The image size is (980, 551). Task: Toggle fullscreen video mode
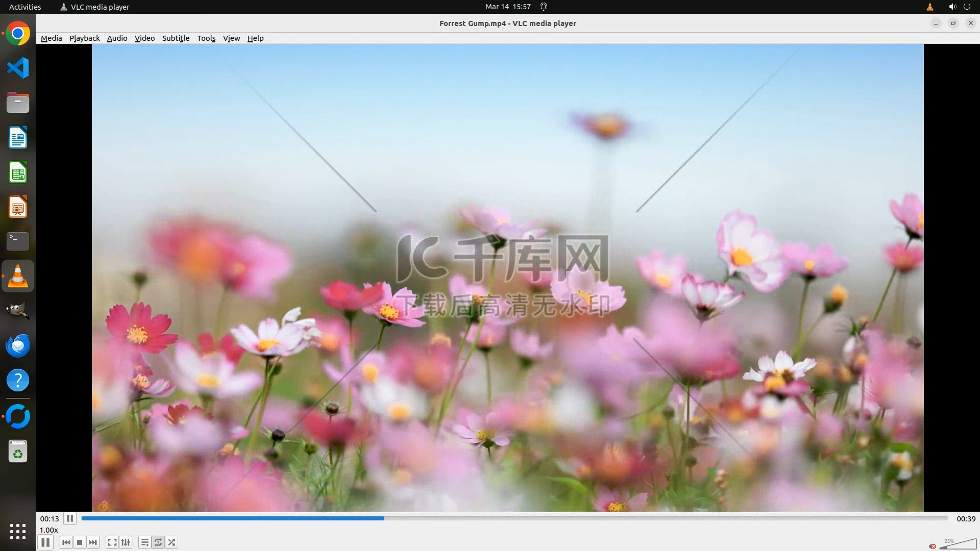pyautogui.click(x=112, y=542)
